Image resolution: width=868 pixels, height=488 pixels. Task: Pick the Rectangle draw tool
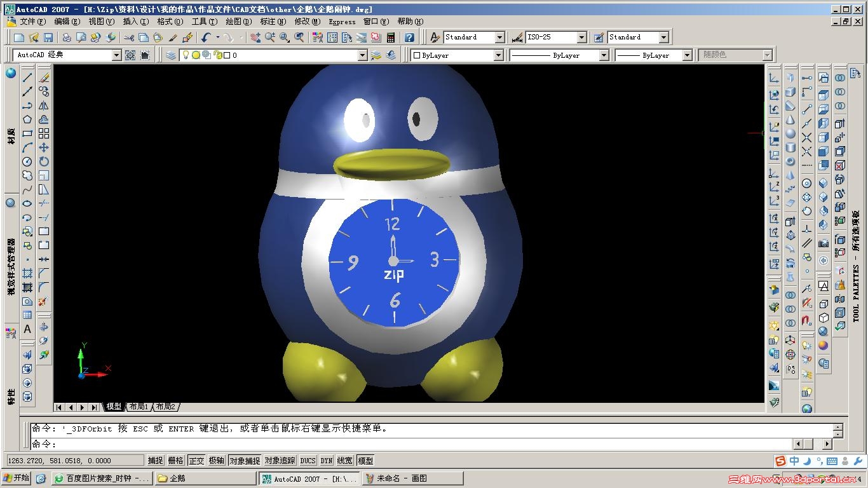(x=27, y=133)
